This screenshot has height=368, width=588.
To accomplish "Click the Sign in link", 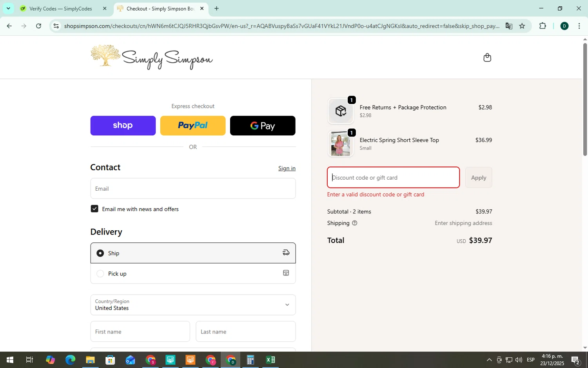I will pyautogui.click(x=287, y=168).
